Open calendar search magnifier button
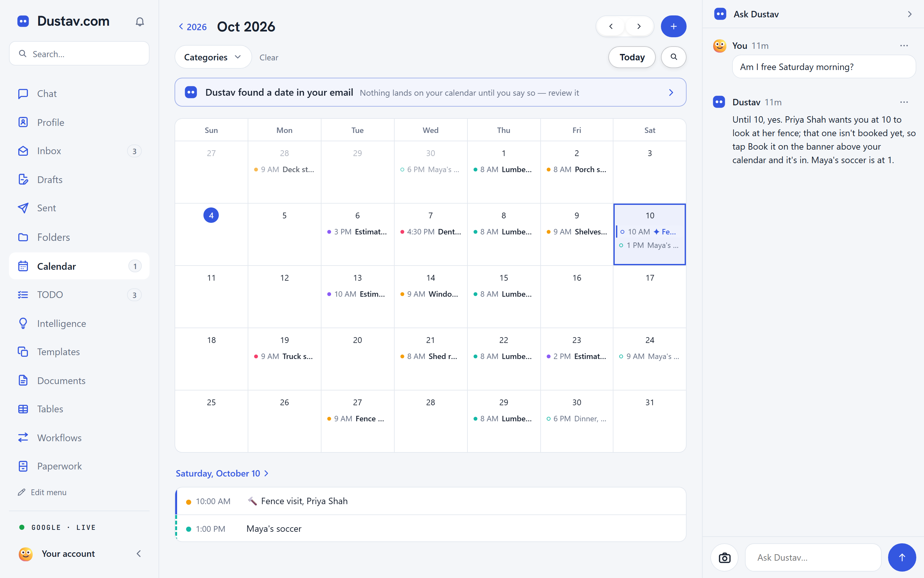Image resolution: width=924 pixels, height=578 pixels. 673,57
